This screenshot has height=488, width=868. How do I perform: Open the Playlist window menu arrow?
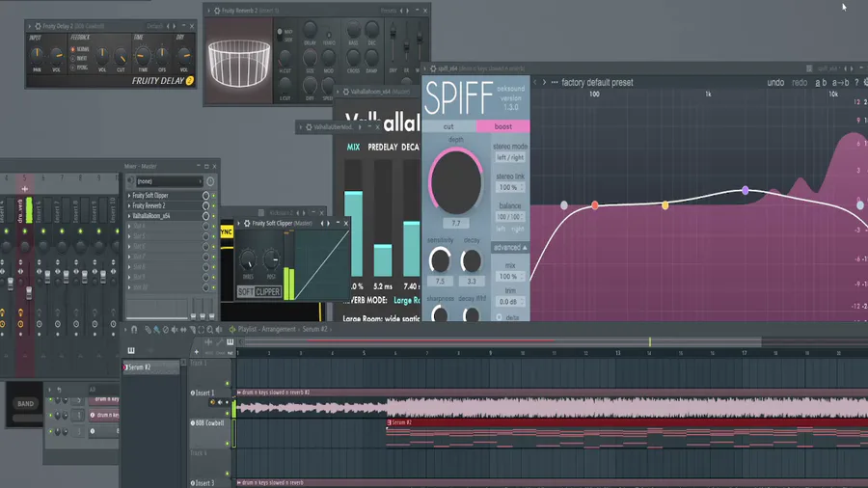[125, 329]
